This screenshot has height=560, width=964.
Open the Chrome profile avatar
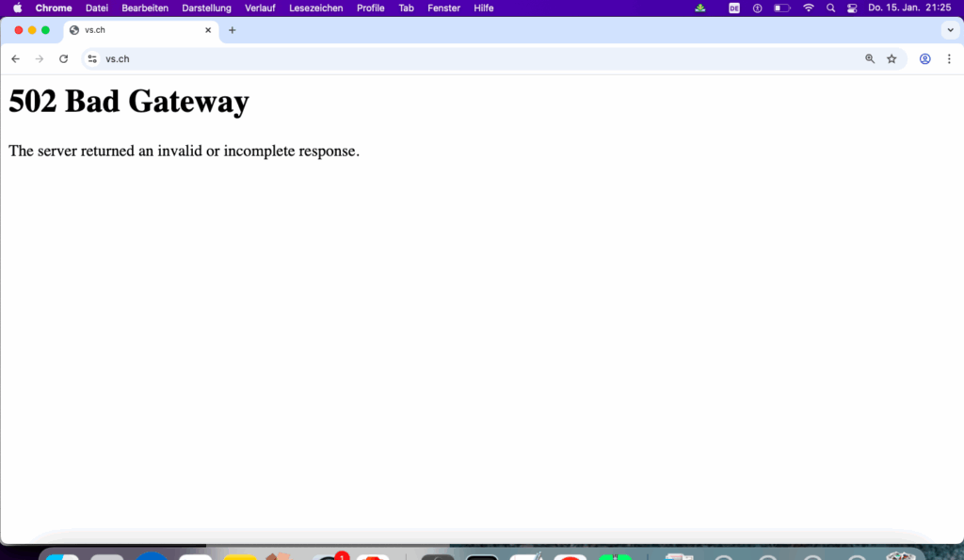click(x=924, y=58)
